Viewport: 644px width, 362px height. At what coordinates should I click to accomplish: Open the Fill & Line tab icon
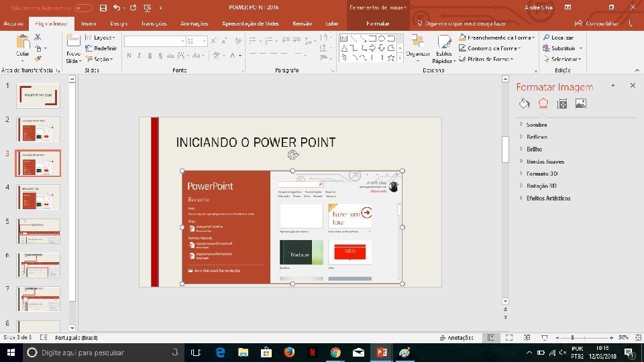(525, 103)
